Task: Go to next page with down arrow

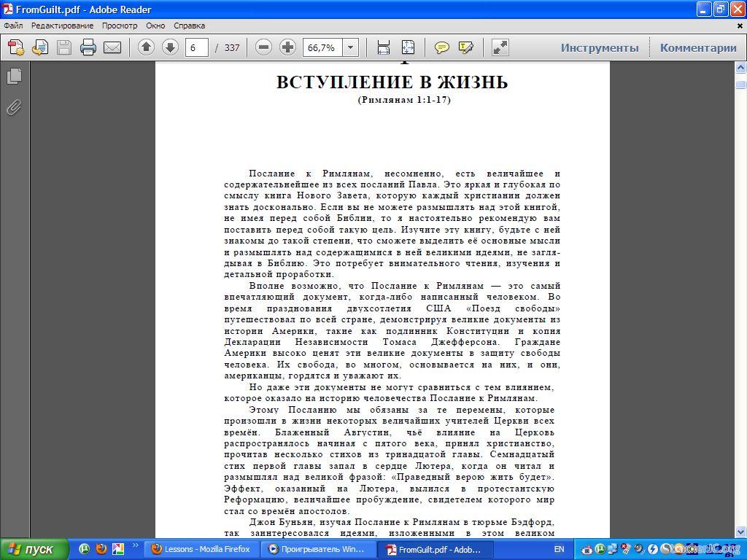Action: 170,47
